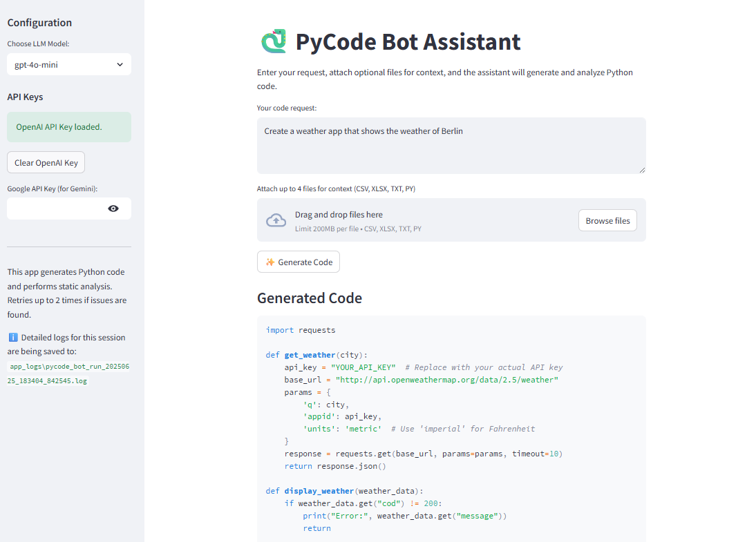Viewport: 756px width, 542px height.
Task: Click the log file path in sidebar
Action: click(68, 374)
